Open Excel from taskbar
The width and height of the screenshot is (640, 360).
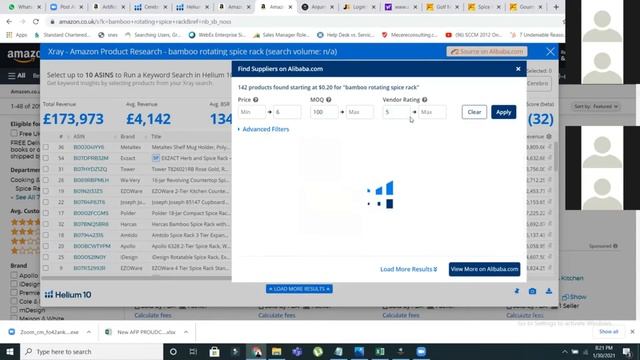(x=380, y=351)
